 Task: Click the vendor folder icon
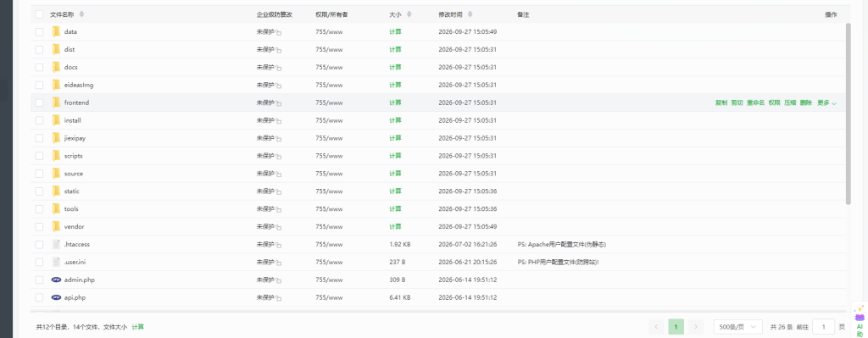56,226
